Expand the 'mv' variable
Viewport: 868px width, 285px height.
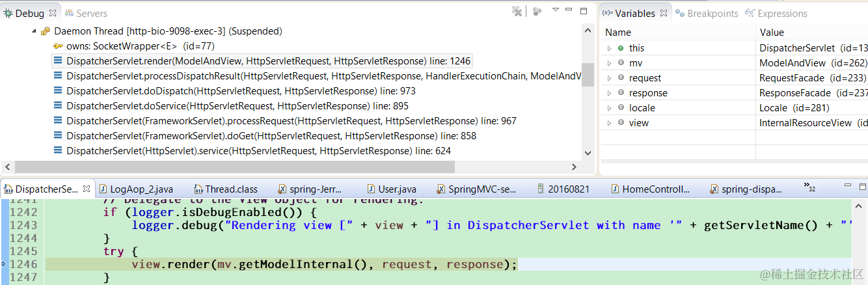(610, 63)
